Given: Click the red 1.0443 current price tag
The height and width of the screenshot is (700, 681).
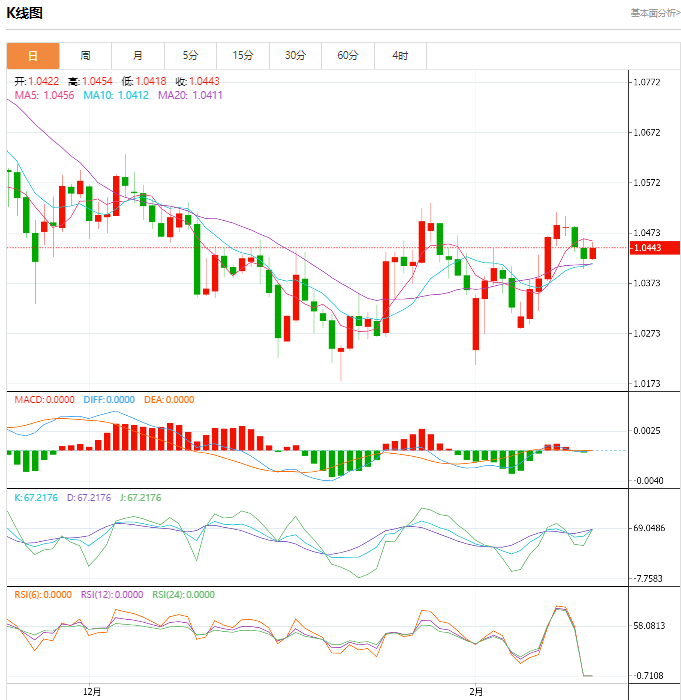Looking at the screenshot, I should click(x=655, y=248).
